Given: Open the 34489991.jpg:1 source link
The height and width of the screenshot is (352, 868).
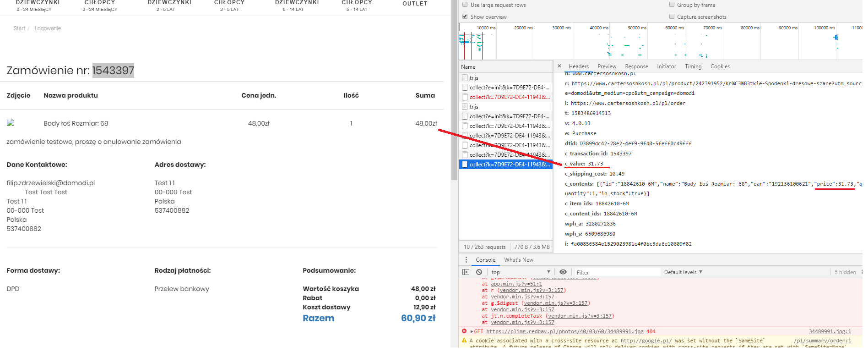Looking at the screenshot, I should click(830, 331).
